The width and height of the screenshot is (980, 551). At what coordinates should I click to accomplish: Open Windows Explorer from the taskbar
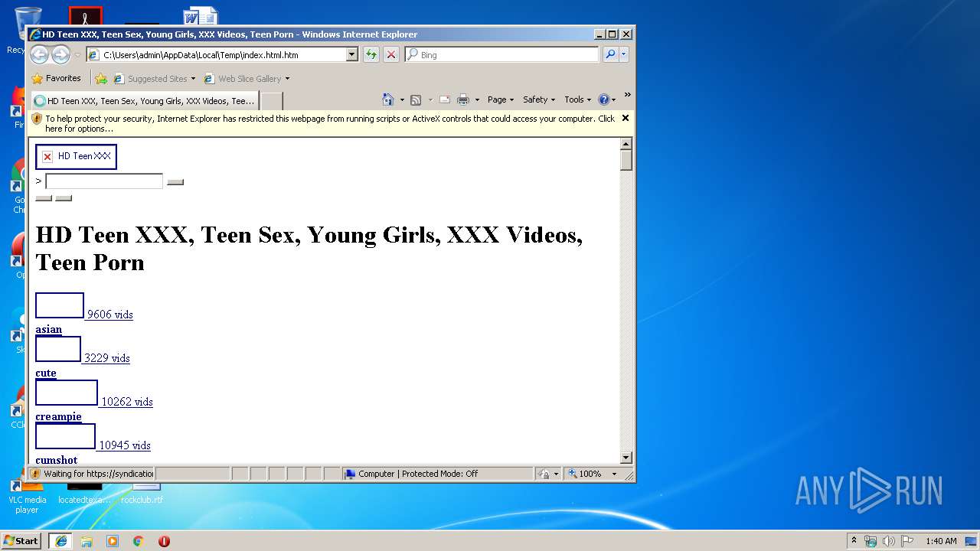click(87, 541)
